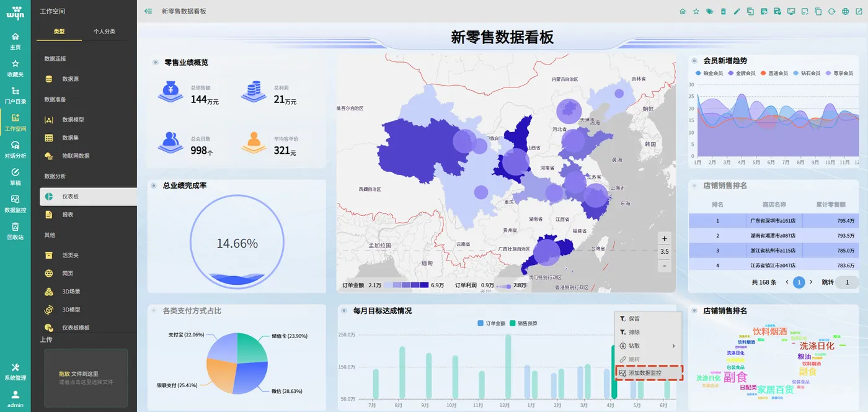The image size is (868, 412).
Task: Go to next page in store ranking
Action: [x=811, y=282]
